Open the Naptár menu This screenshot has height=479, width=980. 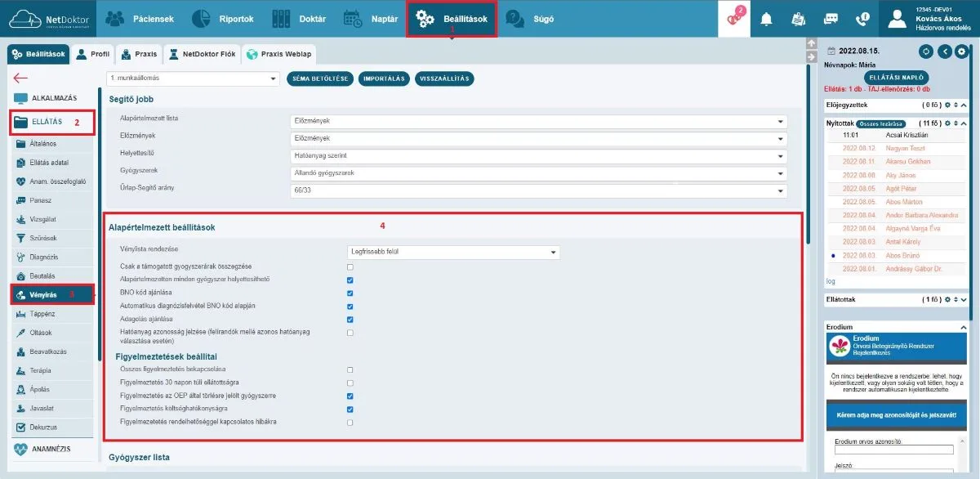pyautogui.click(x=372, y=18)
